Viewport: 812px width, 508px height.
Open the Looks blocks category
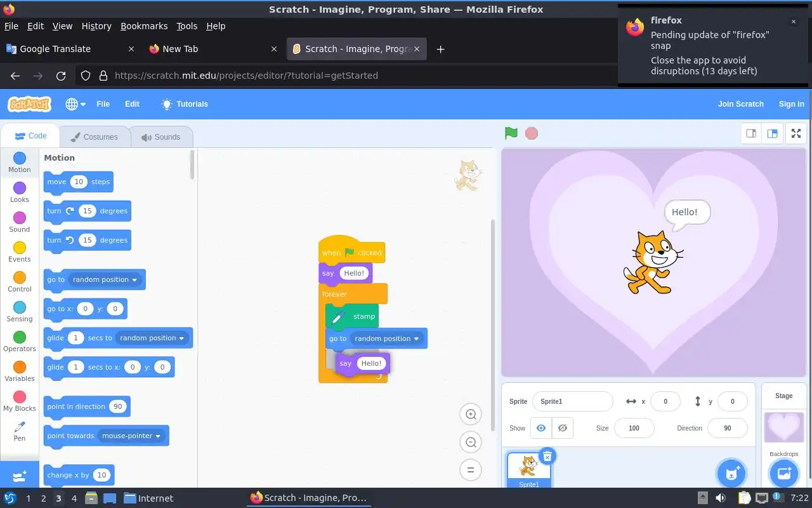pos(20,192)
